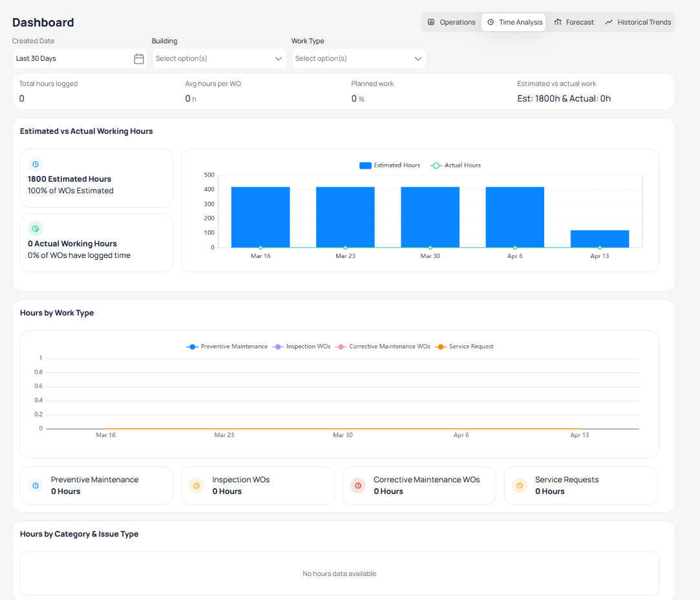Hide Preventive Maintenance line via legend

point(227,347)
